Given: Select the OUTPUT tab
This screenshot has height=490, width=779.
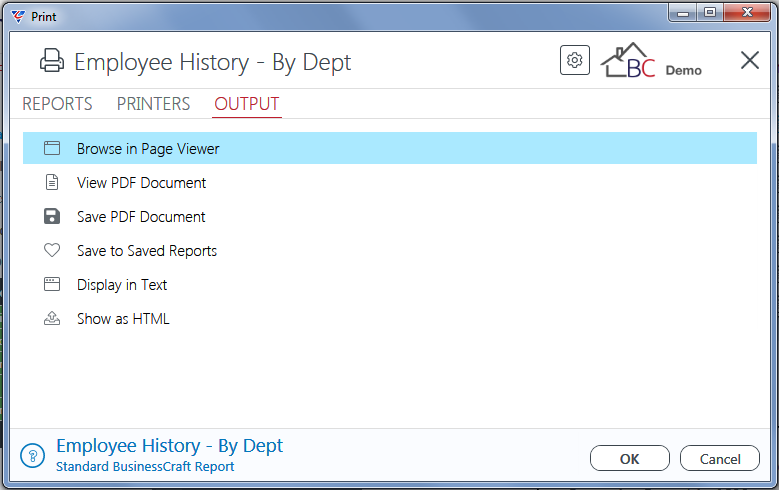Looking at the screenshot, I should tap(247, 104).
